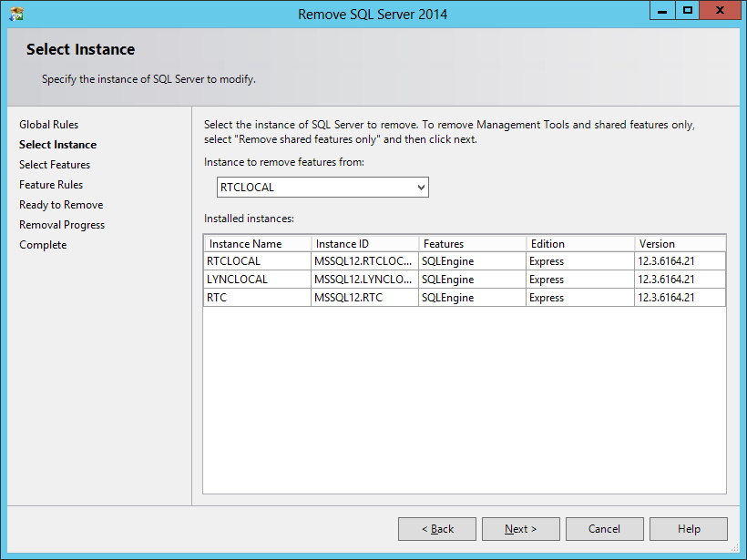Click the MSSQL12.RTC instance ID cell
Viewport: 747px width, 560px height.
click(x=365, y=298)
